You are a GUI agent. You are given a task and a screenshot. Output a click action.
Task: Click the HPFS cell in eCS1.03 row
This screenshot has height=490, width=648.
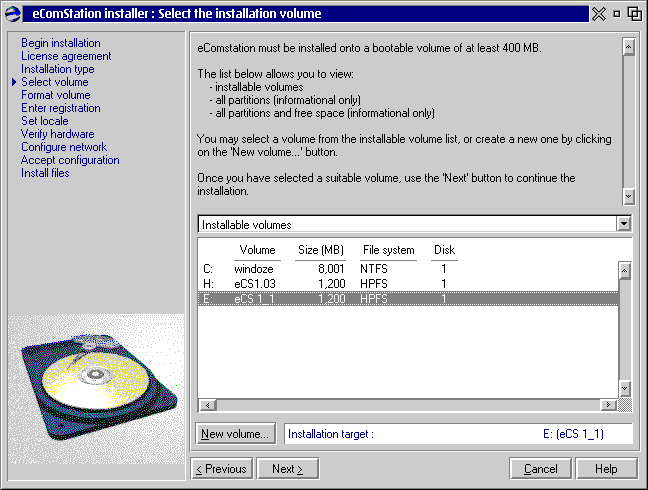374,284
